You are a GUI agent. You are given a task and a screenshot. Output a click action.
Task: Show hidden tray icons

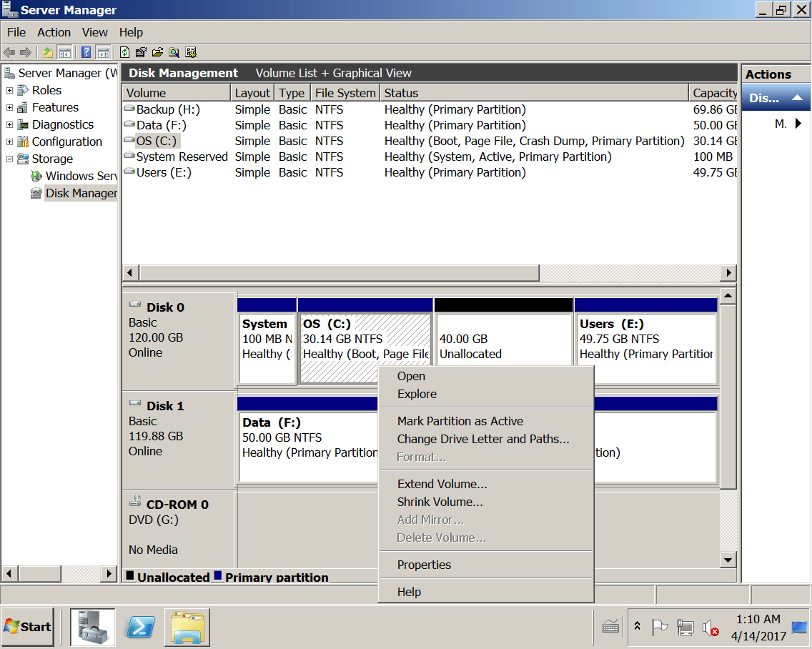tap(637, 626)
